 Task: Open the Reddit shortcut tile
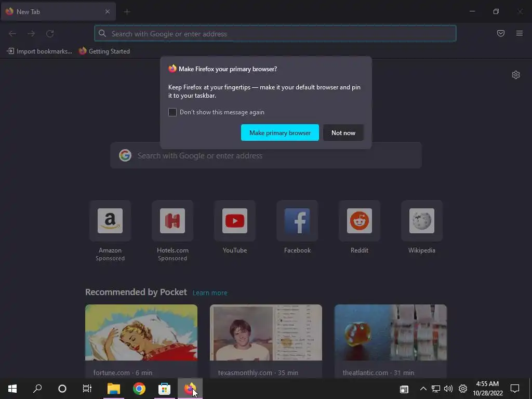click(x=360, y=221)
